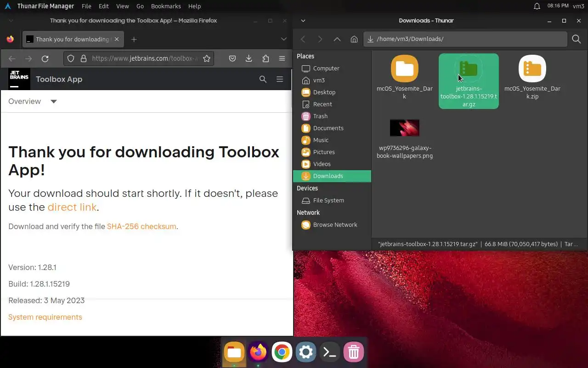Click the Thunar location path field

click(x=465, y=39)
